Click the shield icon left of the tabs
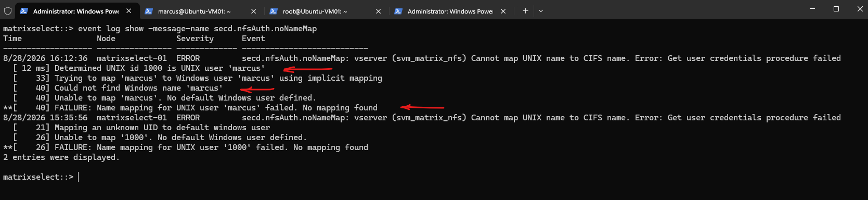868x200 pixels. [x=8, y=11]
